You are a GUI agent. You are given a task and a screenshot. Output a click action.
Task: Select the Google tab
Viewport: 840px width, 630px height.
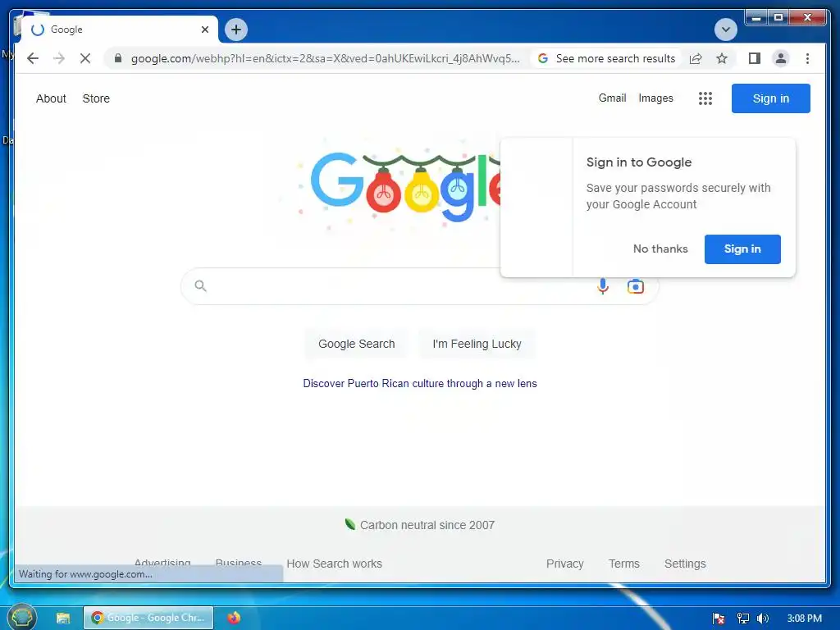(x=118, y=30)
